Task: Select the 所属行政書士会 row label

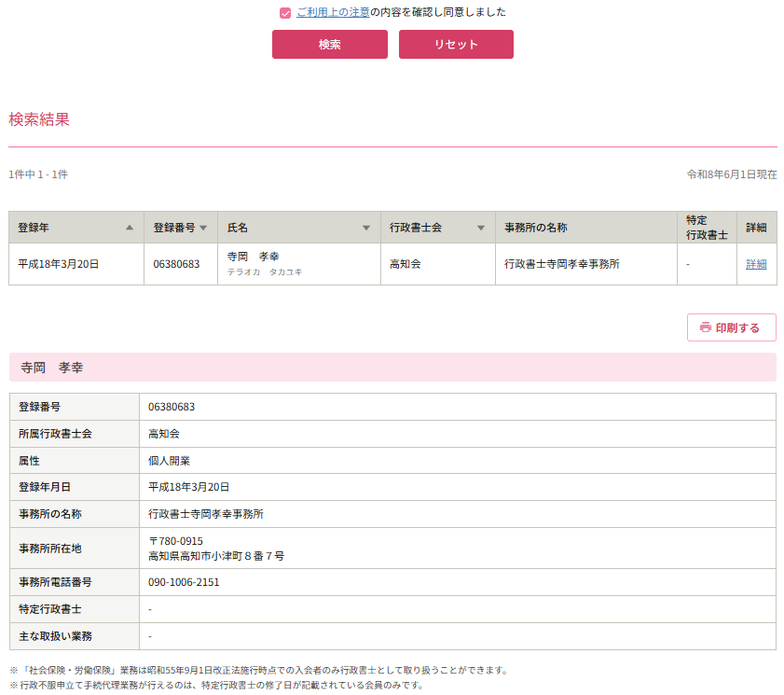Action: pyautogui.click(x=56, y=434)
